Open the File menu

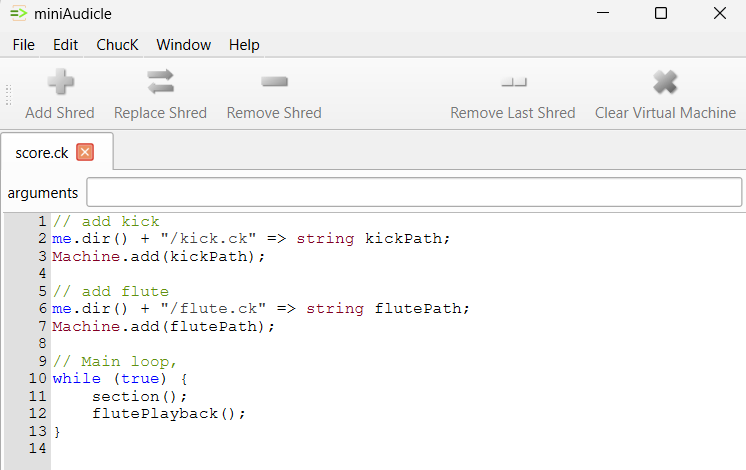[24, 45]
